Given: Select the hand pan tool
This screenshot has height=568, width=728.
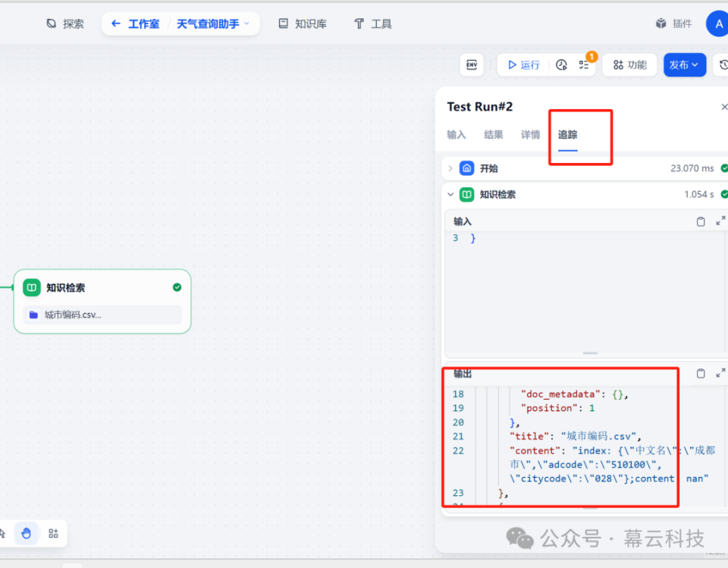Looking at the screenshot, I should click(x=26, y=533).
